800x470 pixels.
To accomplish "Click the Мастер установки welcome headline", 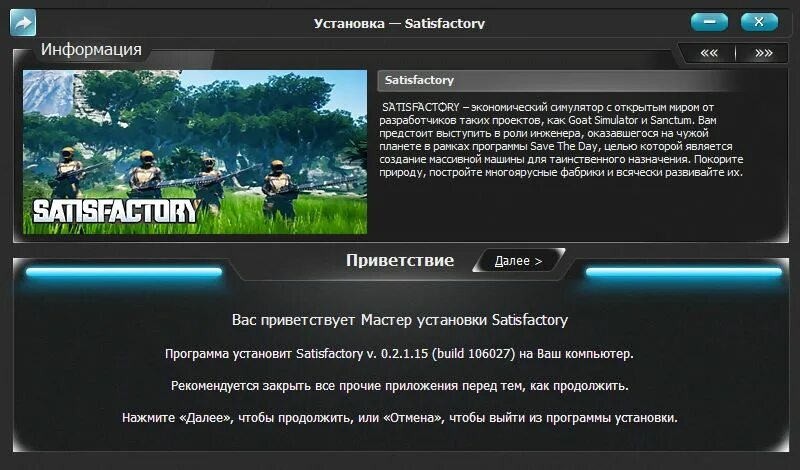I will (400, 320).
